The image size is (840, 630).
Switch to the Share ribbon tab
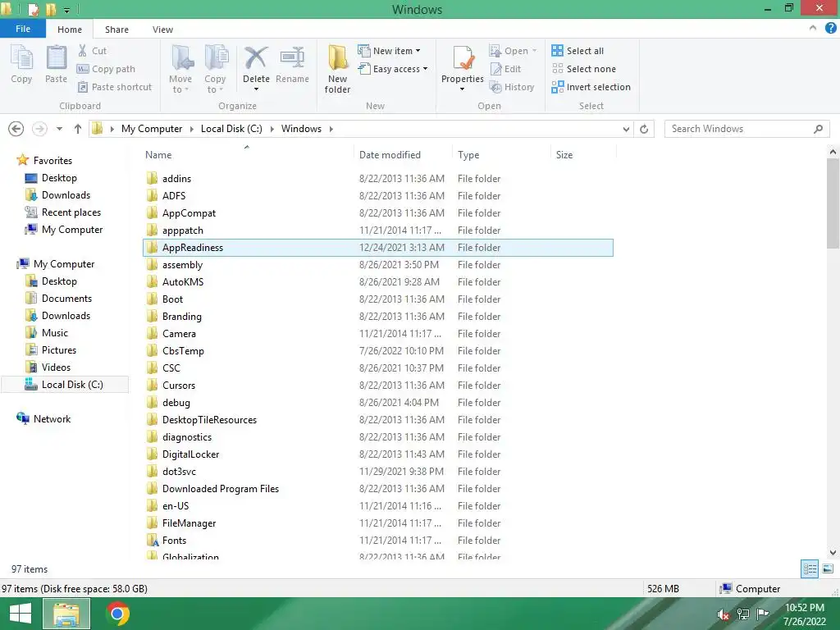116,30
